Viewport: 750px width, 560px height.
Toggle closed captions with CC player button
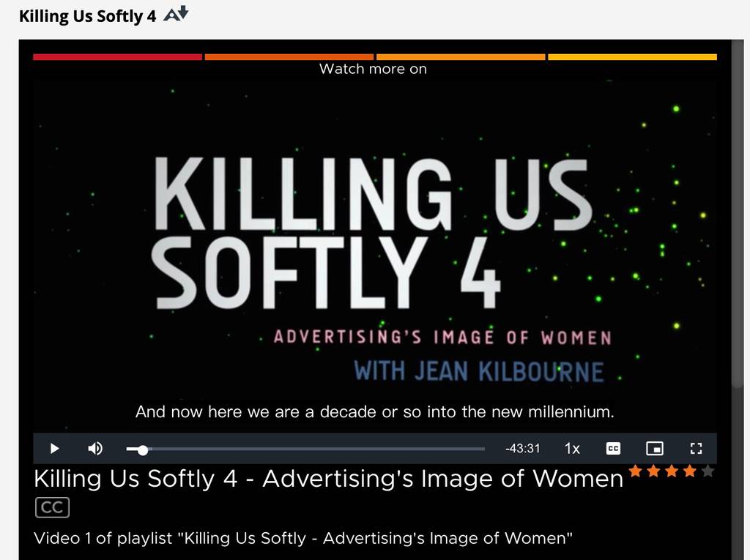pyautogui.click(x=613, y=449)
